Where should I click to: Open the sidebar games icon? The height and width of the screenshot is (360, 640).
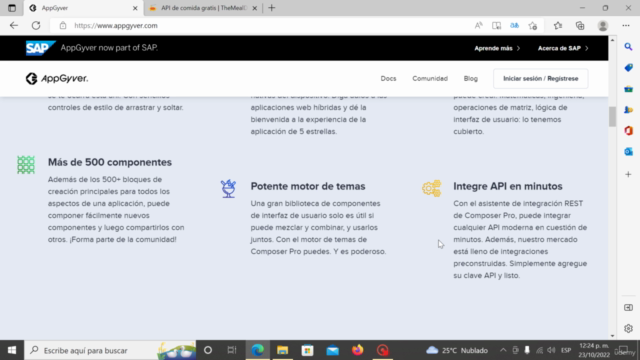[x=628, y=109]
